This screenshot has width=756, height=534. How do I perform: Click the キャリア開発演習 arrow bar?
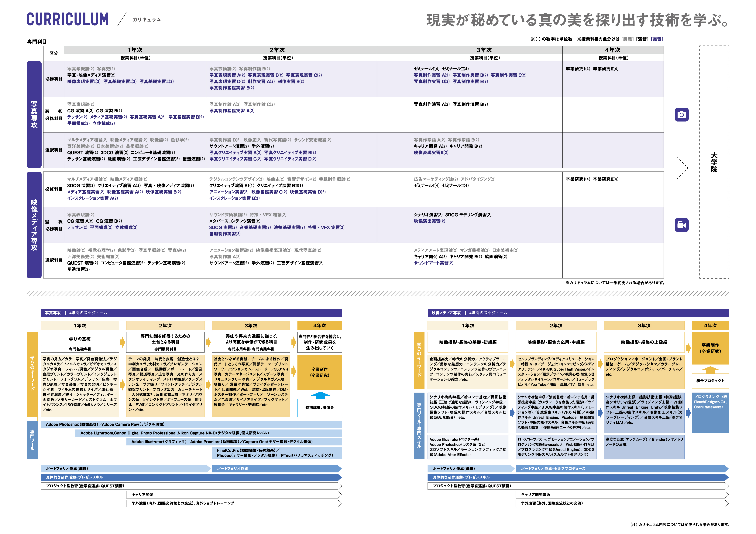tap(622, 495)
